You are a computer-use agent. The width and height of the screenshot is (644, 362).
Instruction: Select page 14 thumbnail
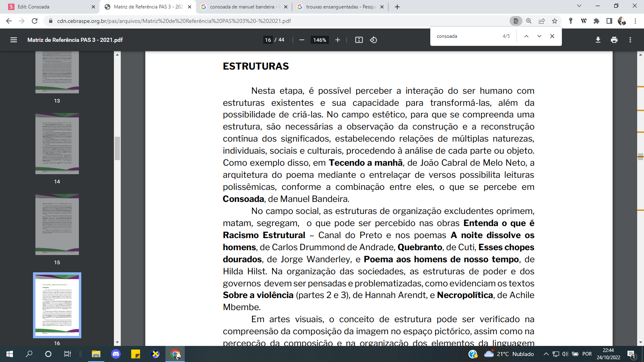(57, 144)
